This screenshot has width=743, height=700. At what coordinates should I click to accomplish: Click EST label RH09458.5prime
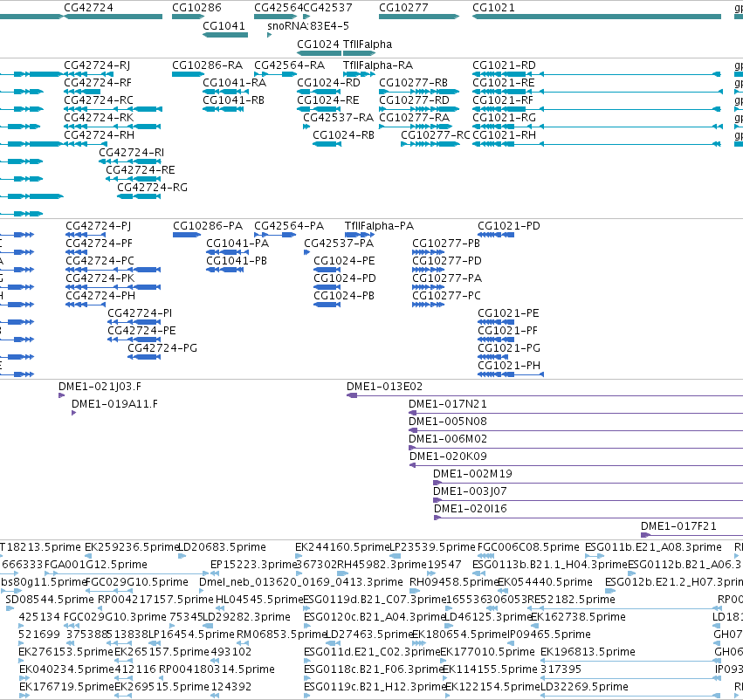pyautogui.click(x=453, y=582)
